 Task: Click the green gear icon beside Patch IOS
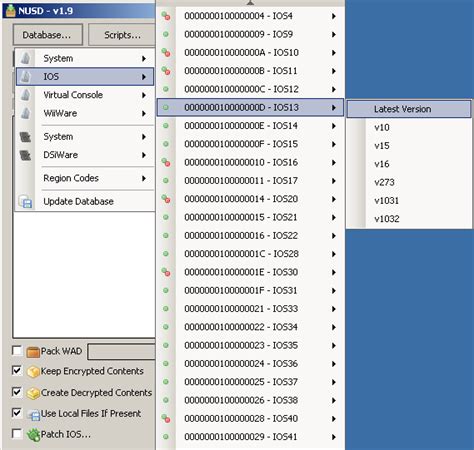[33, 435]
